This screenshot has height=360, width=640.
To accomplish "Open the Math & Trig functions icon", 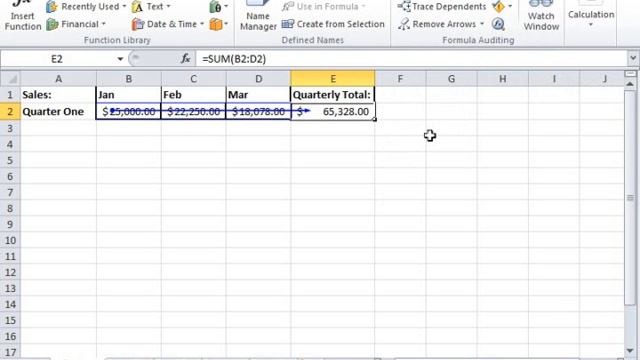I will point(218,7).
